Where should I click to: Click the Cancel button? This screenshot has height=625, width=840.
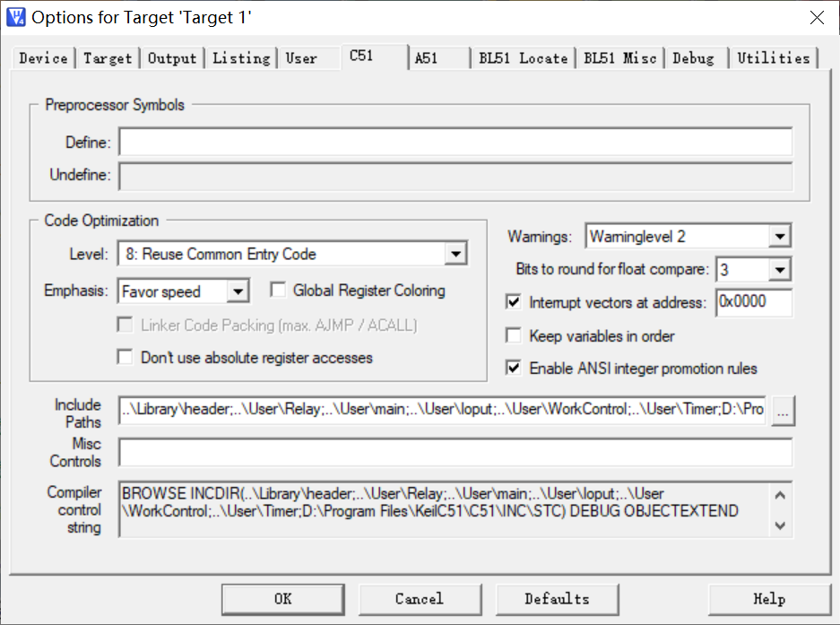click(420, 599)
